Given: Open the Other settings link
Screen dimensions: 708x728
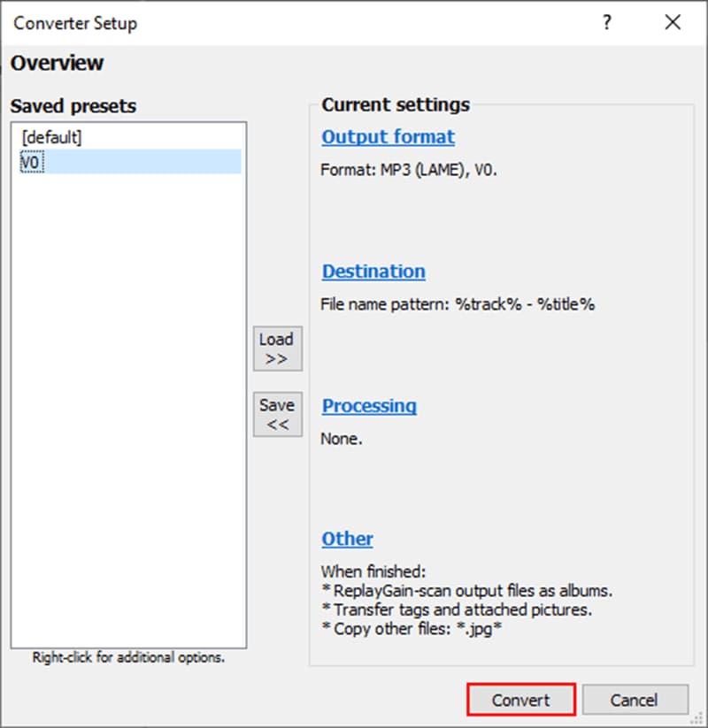Looking at the screenshot, I should 348,539.
